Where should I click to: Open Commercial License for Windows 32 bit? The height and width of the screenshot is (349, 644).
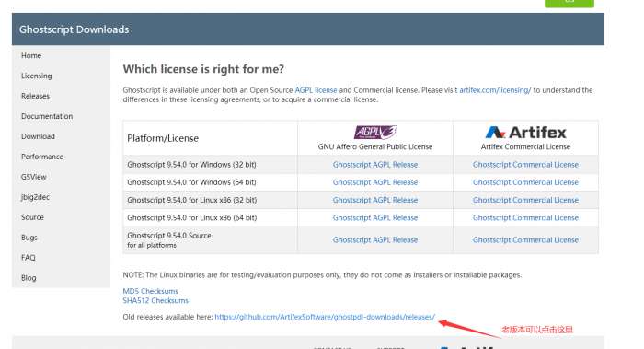click(x=525, y=165)
